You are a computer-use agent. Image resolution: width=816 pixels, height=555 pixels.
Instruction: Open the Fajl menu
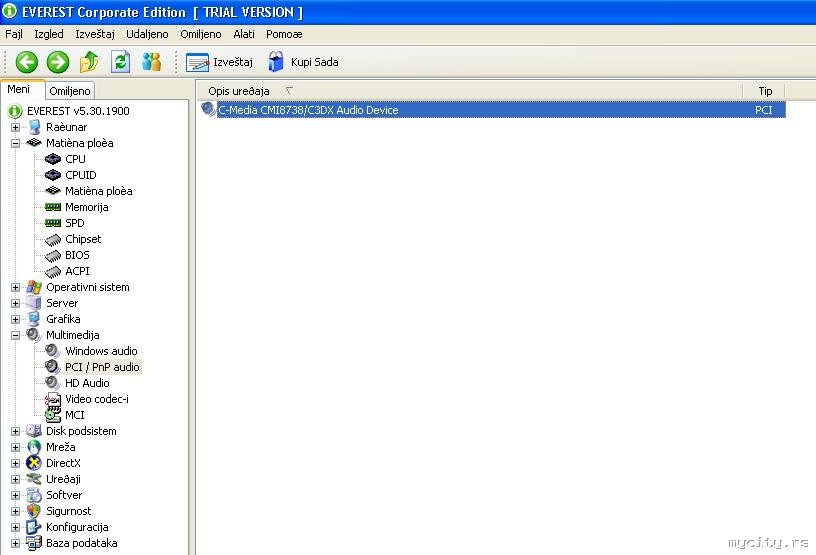click(x=14, y=34)
